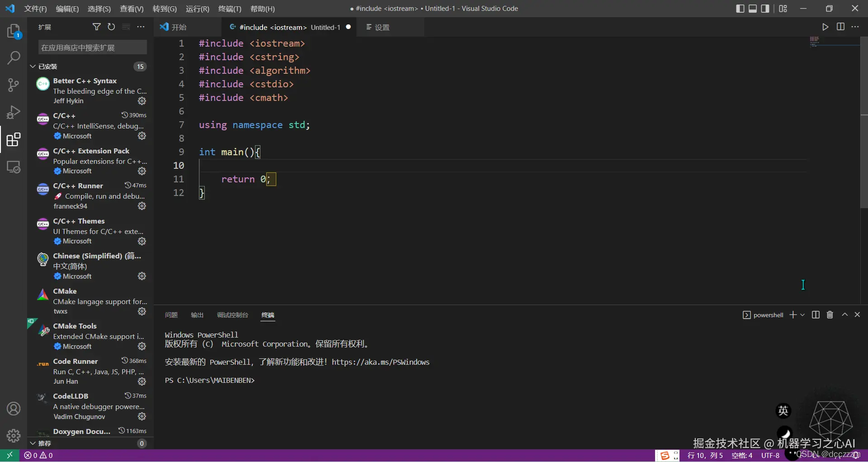Screen dimensions: 868x462
Task: Open the Source Control view
Action: (x=14, y=85)
